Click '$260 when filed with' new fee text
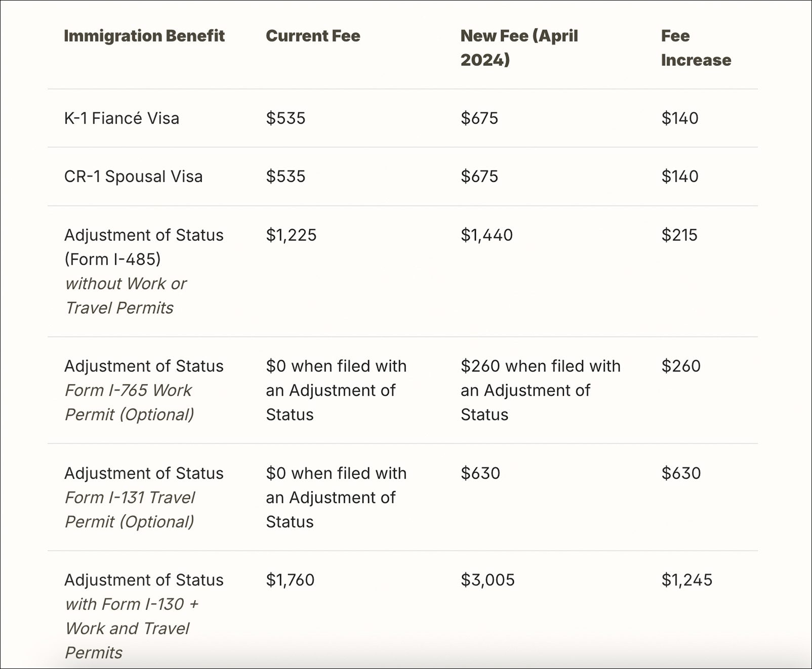The height and width of the screenshot is (669, 812). click(x=540, y=366)
